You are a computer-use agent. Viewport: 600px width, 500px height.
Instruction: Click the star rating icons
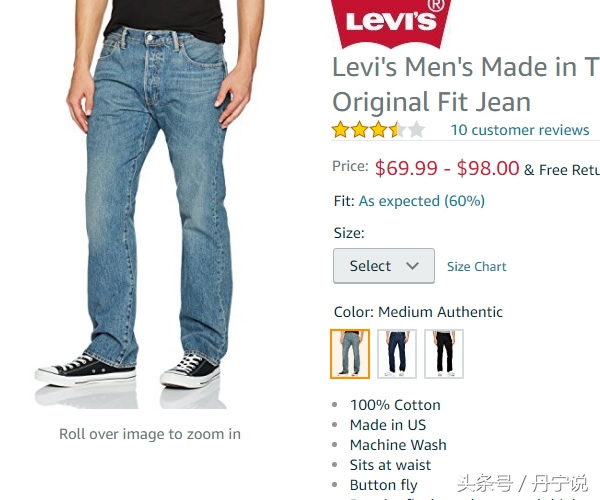[x=379, y=130]
